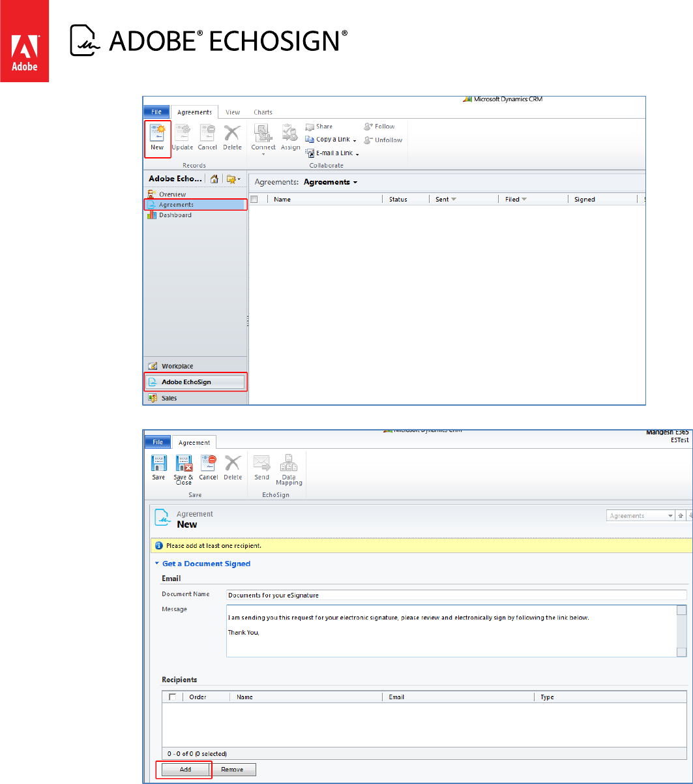693x784 pixels.
Task: Click the New agreement ribbon icon
Action: click(157, 138)
